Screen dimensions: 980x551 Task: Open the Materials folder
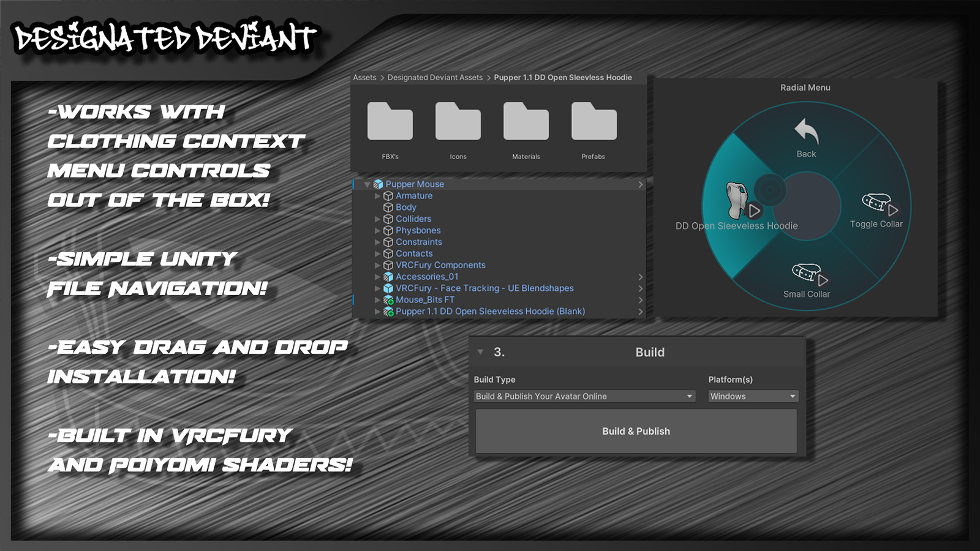(x=526, y=122)
